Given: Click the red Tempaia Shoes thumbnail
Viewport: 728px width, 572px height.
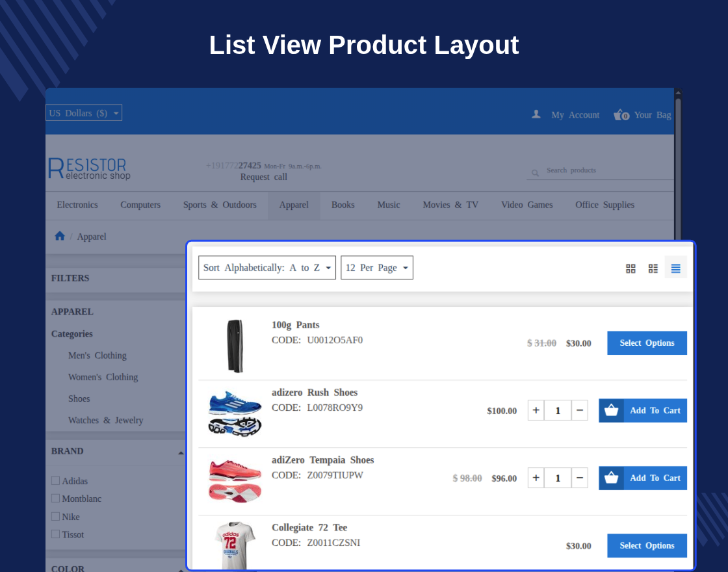Looking at the screenshot, I should [235, 481].
